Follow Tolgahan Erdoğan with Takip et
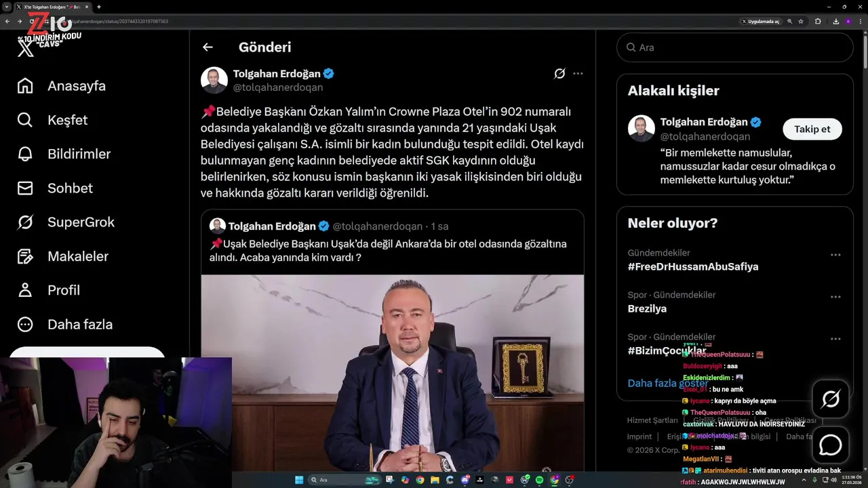This screenshot has width=868, height=488. 812,129
